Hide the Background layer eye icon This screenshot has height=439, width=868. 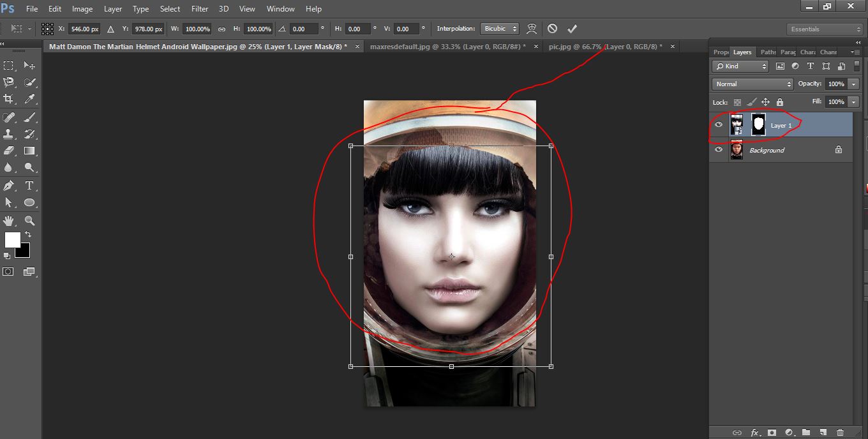click(x=719, y=149)
